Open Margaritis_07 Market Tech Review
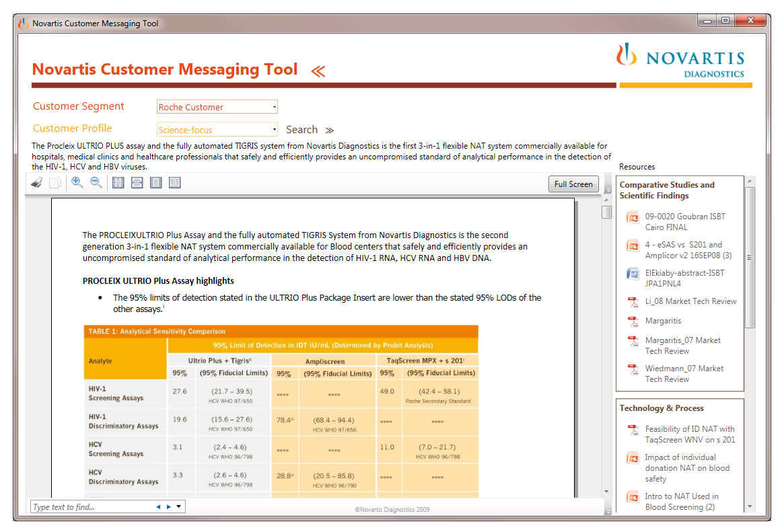Viewport: 782px width, 532px height. click(683, 346)
